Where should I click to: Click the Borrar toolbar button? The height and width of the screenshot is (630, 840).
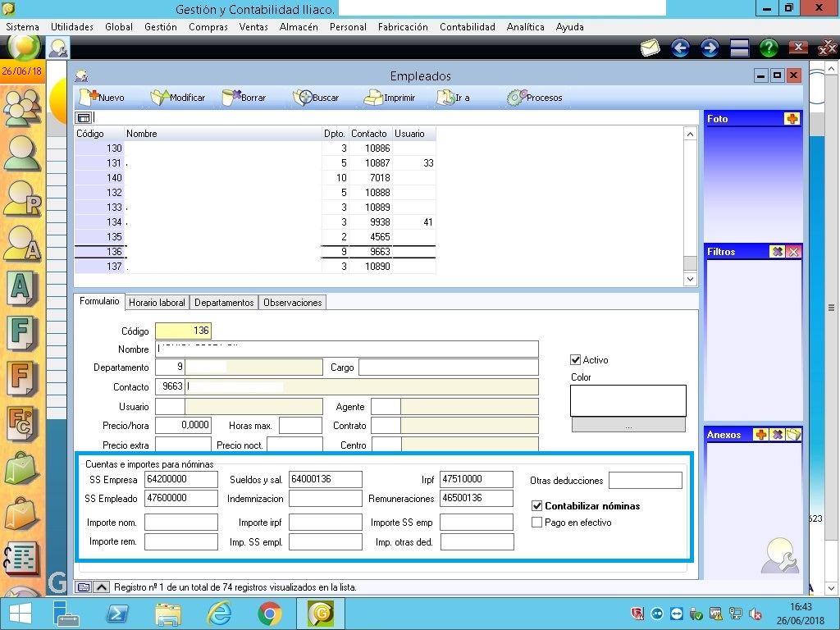tap(244, 98)
